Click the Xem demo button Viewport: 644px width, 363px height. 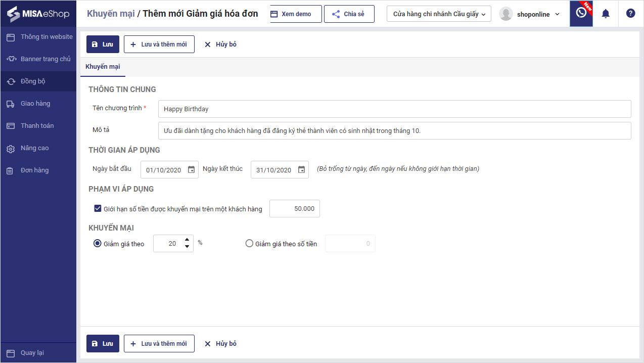coord(291,14)
